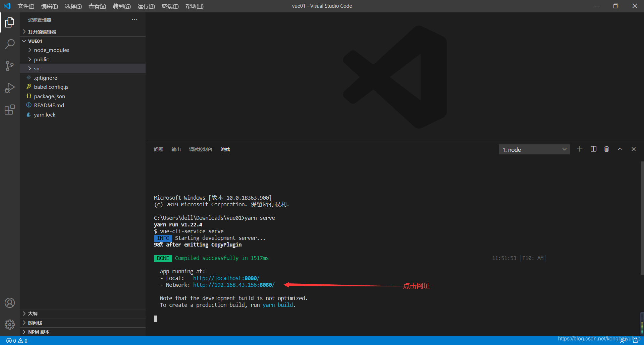The height and width of the screenshot is (345, 644).
Task: Open the 终端(T) menu
Action: point(170,6)
